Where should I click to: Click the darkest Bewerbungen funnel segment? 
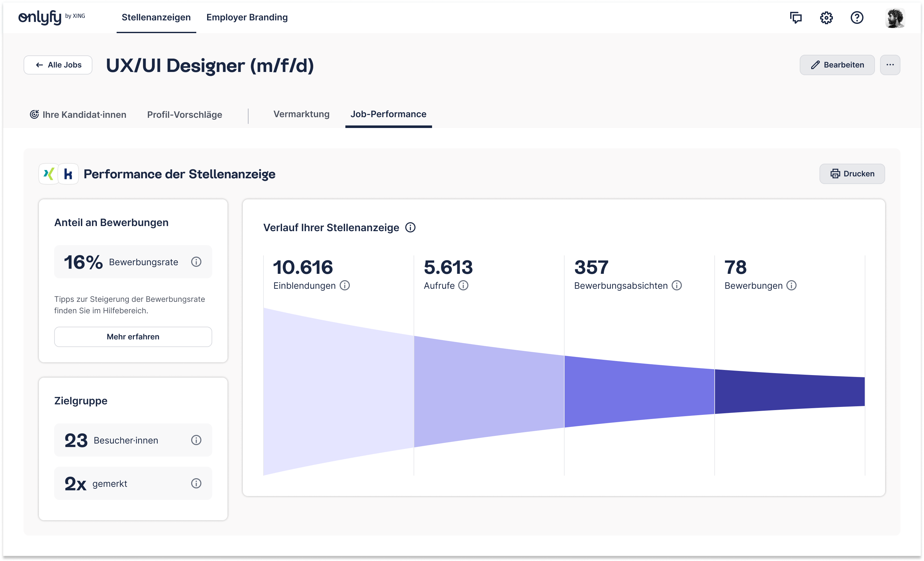(789, 392)
